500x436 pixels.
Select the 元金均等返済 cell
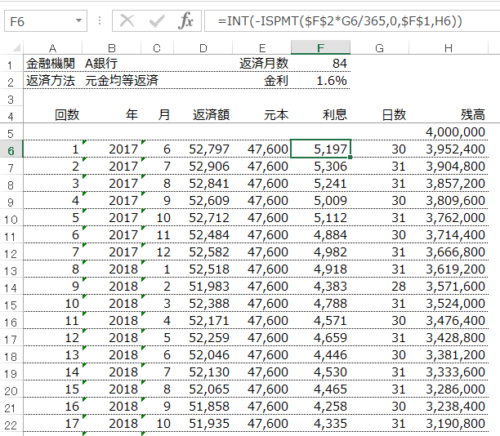click(x=121, y=81)
